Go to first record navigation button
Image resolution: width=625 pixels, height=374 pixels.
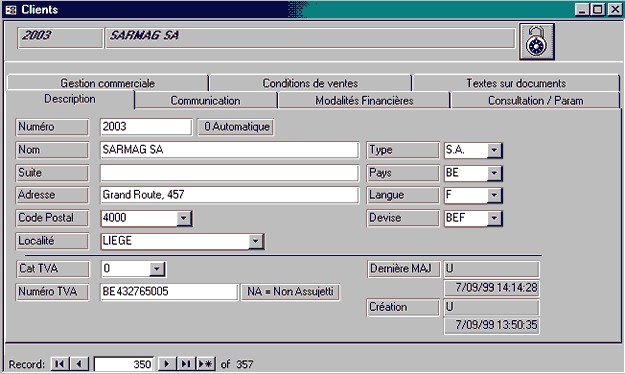(x=60, y=364)
